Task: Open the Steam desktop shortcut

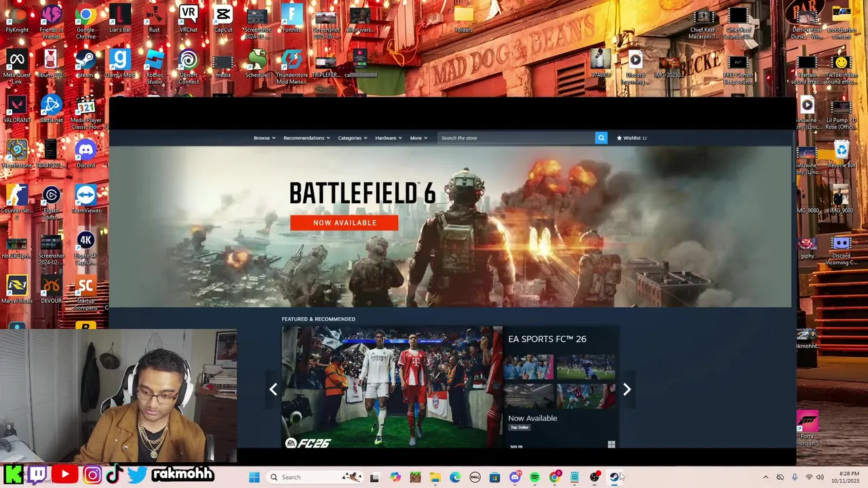Action: [x=85, y=64]
